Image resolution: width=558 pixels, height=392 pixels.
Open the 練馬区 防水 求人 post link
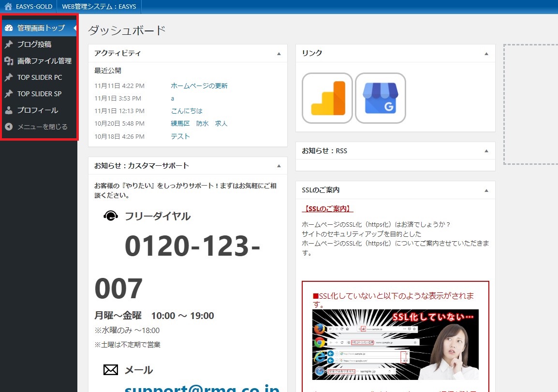coord(199,124)
